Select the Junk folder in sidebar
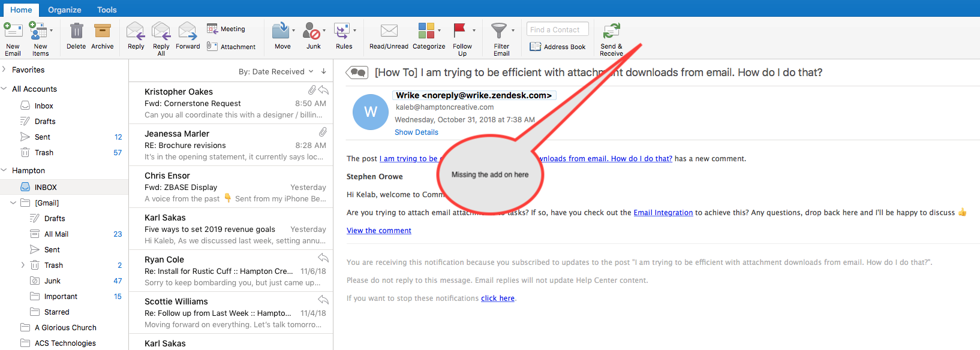This screenshot has width=980, height=350. (52, 281)
